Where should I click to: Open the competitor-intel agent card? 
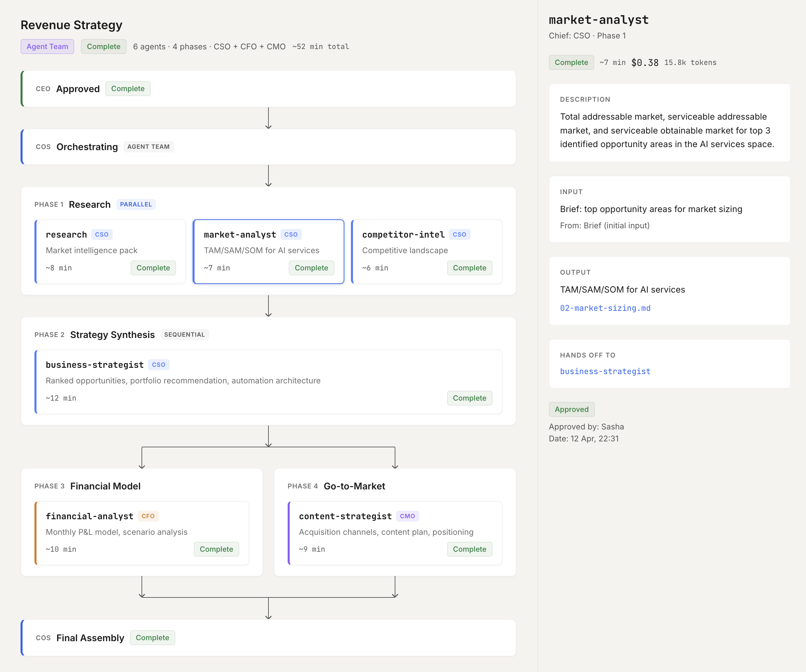[x=427, y=252]
